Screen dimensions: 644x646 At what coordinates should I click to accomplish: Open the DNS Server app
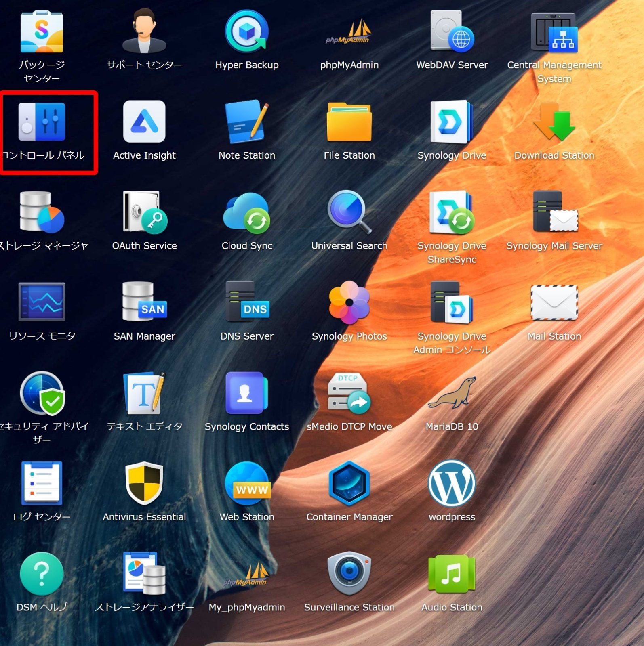point(246,303)
